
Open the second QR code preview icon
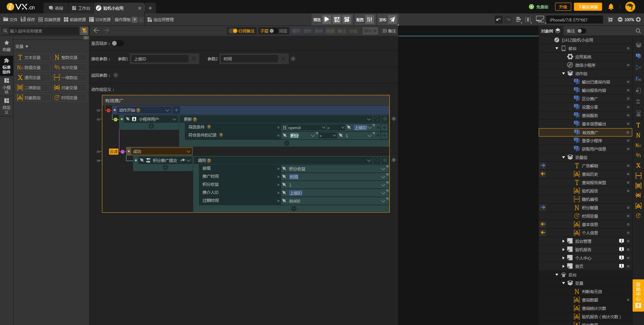pos(347,19)
